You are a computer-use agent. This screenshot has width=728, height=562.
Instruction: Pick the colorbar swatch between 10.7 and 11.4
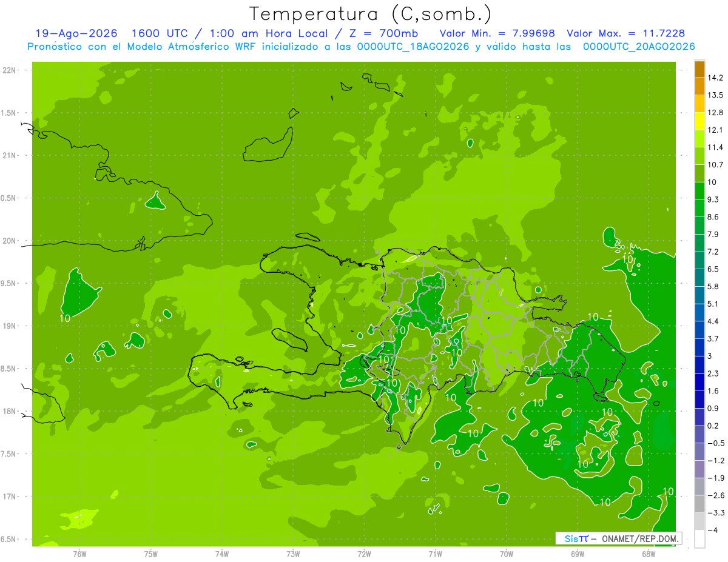(x=699, y=156)
